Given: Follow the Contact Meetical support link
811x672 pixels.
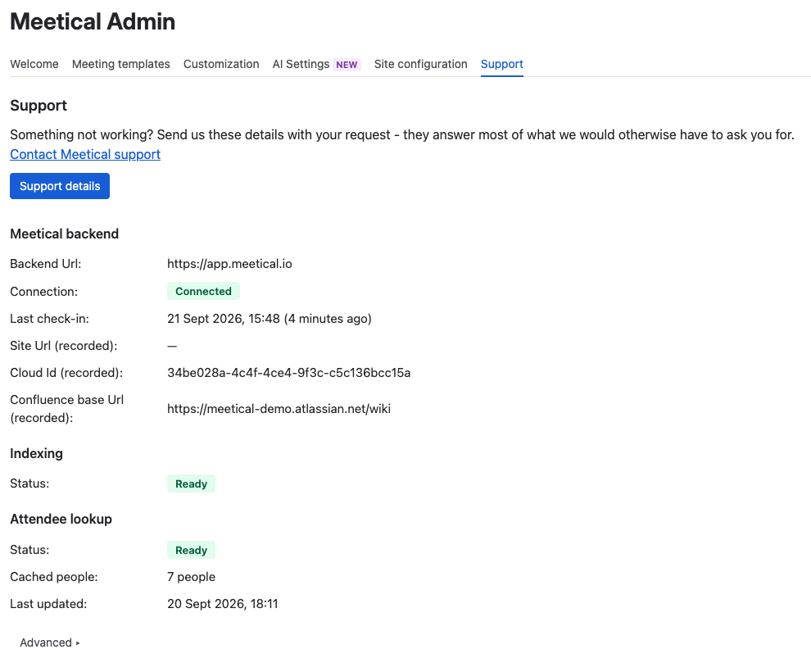Looking at the screenshot, I should (x=85, y=154).
